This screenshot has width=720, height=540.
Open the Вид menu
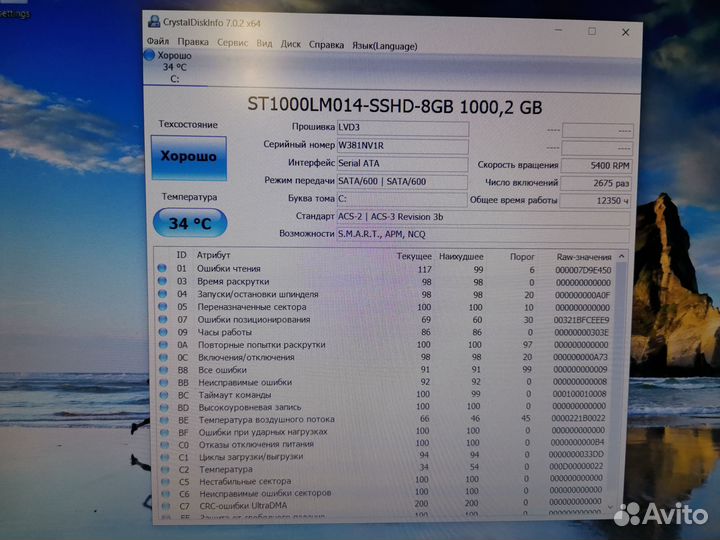pos(264,43)
